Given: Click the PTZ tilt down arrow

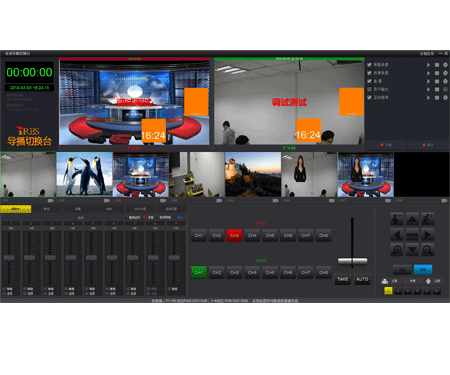Looking at the screenshot, I should point(412,250).
